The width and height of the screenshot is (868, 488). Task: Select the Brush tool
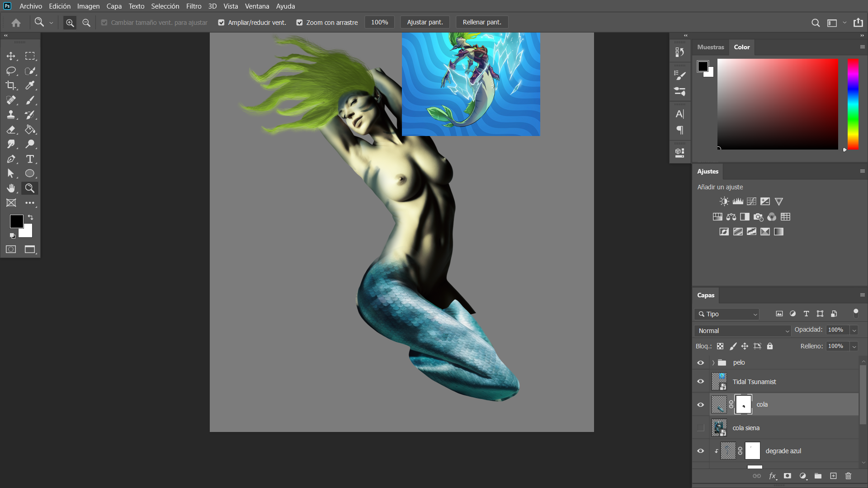(x=30, y=100)
